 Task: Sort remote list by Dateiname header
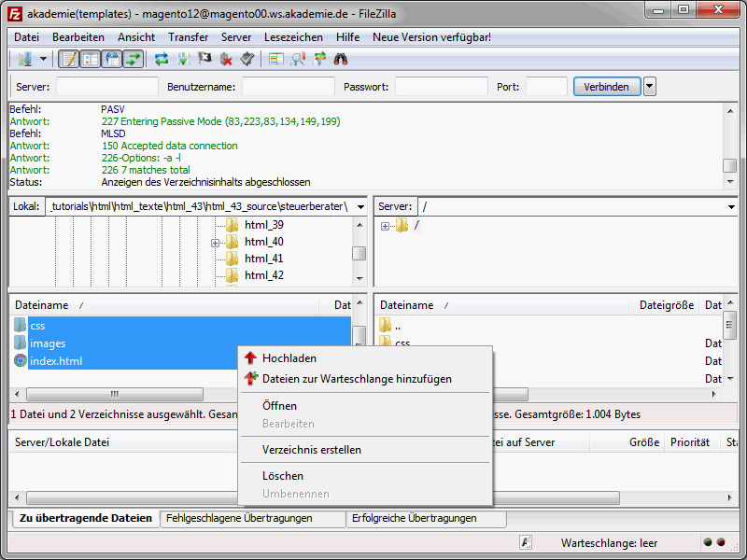tap(501, 305)
